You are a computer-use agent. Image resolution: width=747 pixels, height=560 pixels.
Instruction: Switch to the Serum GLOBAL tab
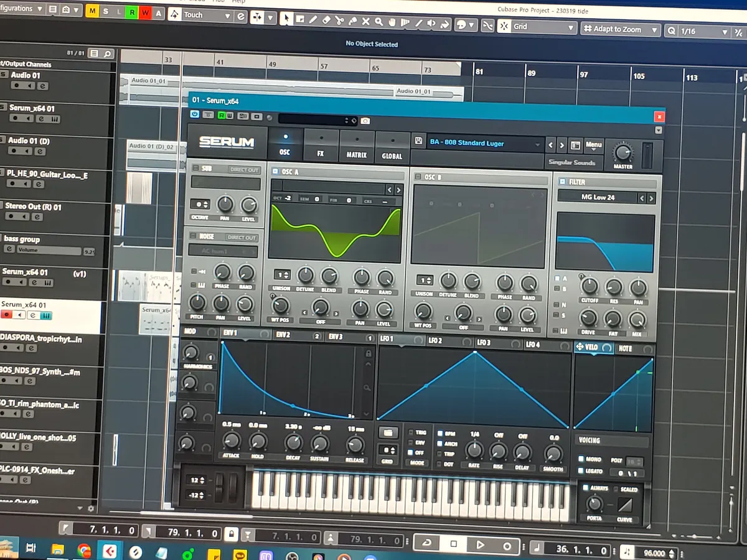point(392,148)
